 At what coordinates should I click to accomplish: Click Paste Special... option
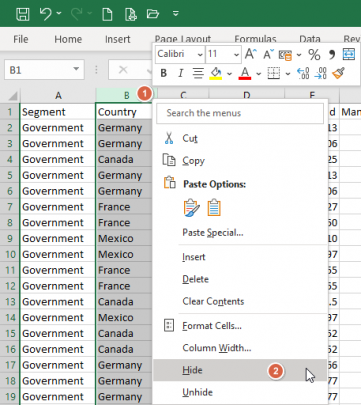(x=213, y=232)
